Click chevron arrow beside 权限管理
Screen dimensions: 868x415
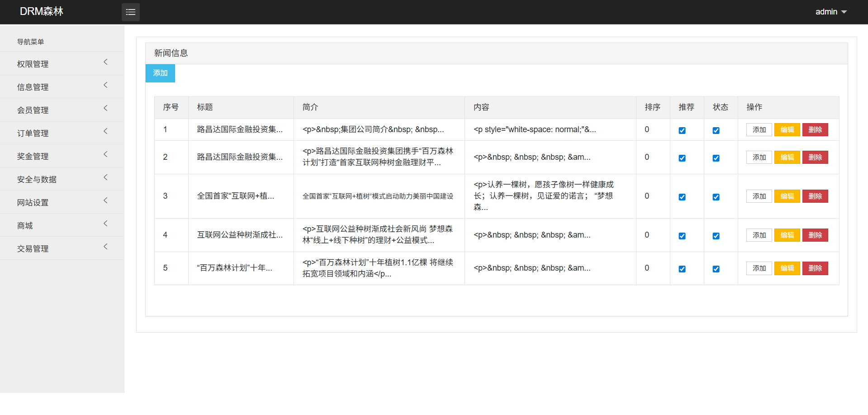(105, 62)
